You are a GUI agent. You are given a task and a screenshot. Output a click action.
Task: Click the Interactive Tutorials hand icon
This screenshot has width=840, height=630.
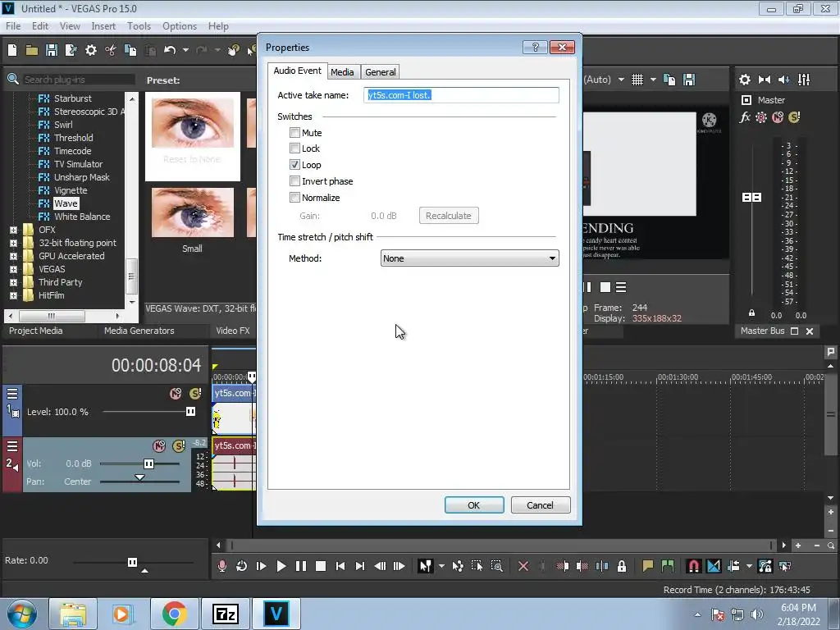(233, 50)
